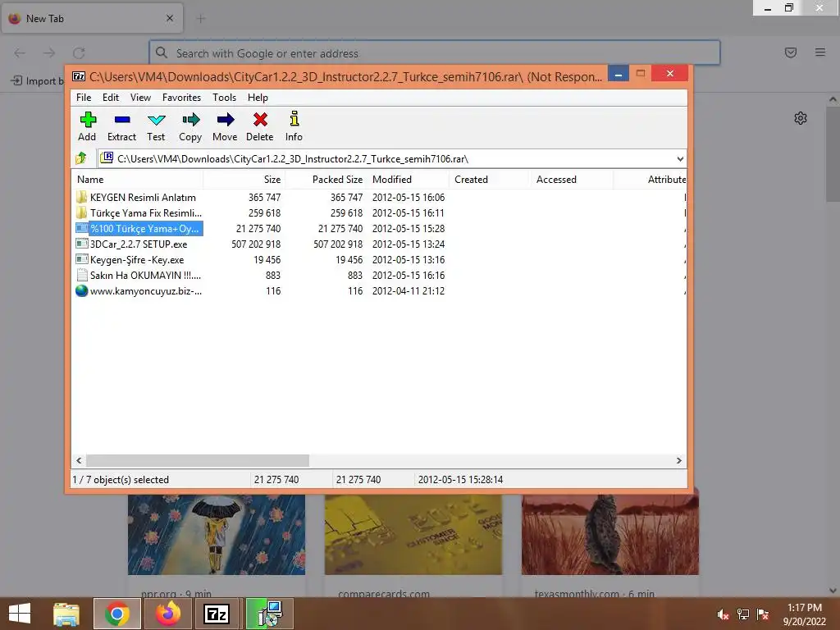840x630 pixels.
Task: Click the network tray icon
Action: 743,614
